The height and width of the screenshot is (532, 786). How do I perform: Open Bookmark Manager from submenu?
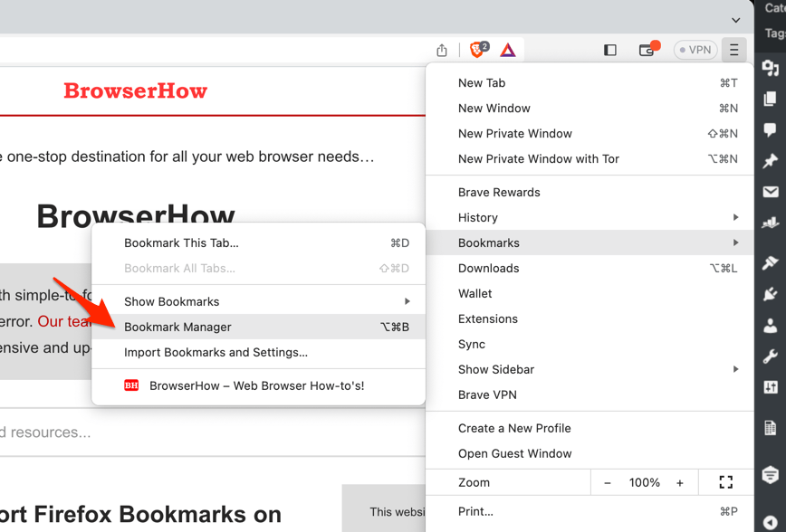(259, 327)
